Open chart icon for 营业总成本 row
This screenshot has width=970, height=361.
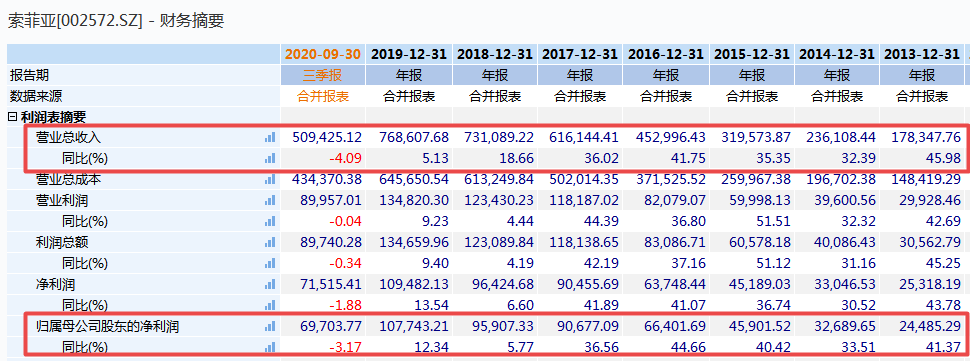pyautogui.click(x=270, y=179)
